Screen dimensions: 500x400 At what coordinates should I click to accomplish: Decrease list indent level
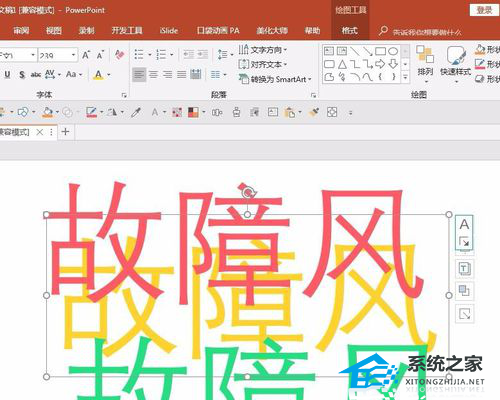(189, 54)
